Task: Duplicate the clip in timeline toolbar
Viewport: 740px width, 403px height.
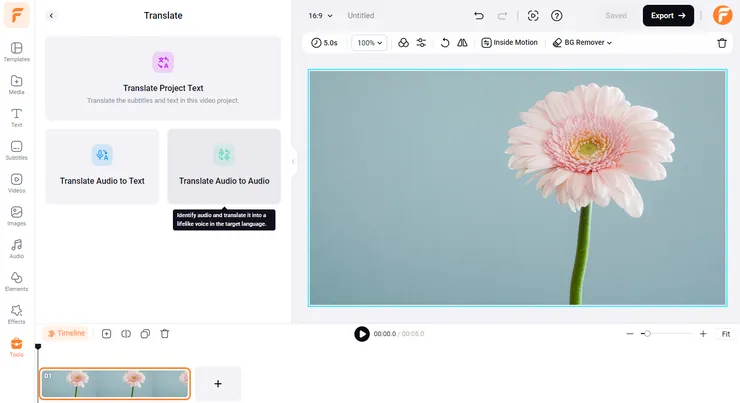Action: click(146, 333)
